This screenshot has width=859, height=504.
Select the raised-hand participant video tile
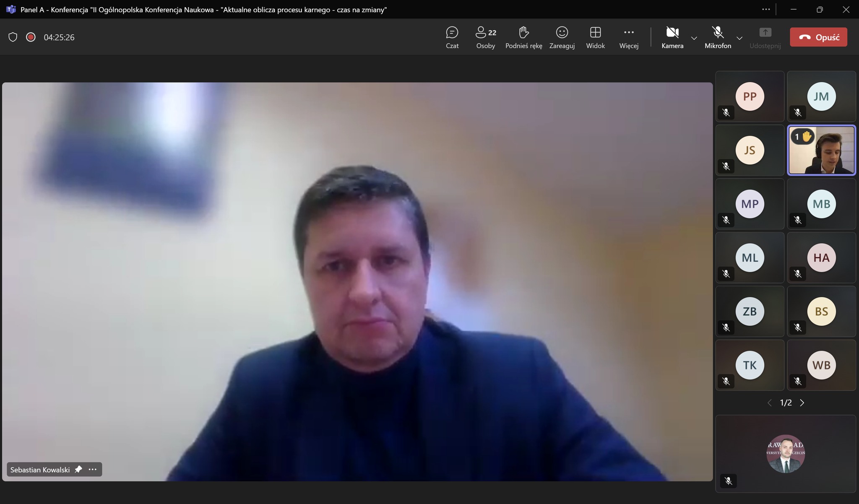coord(821,150)
